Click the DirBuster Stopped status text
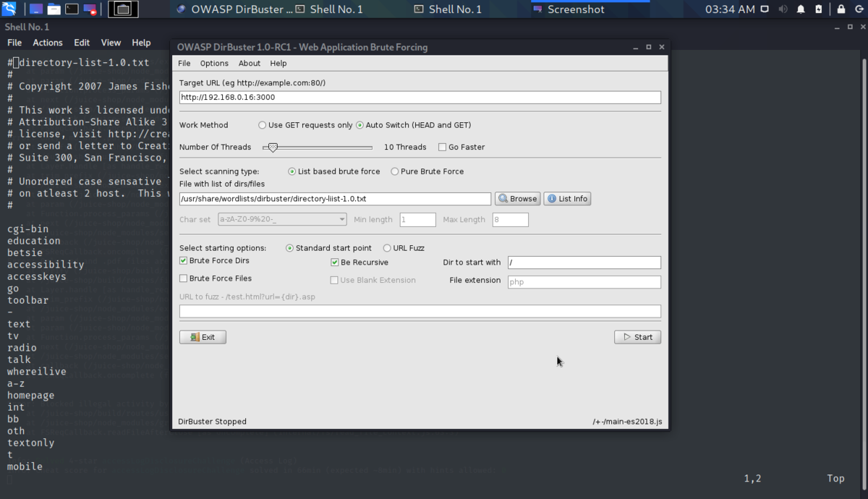The width and height of the screenshot is (868, 499). coord(212,422)
